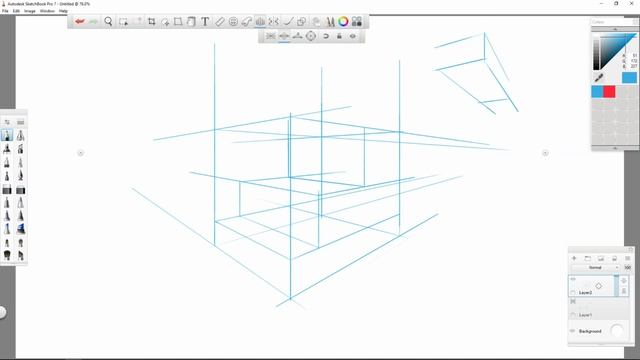Open the Color Wheel editor
This screenshot has height=360, width=640.
343,22
